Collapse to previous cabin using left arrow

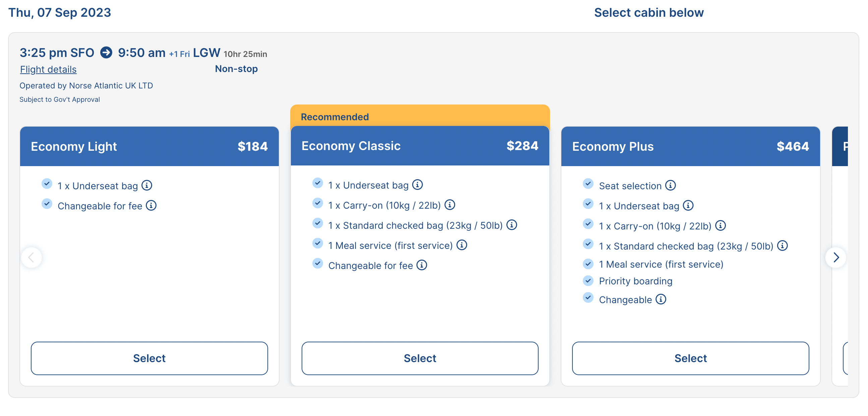click(x=32, y=256)
